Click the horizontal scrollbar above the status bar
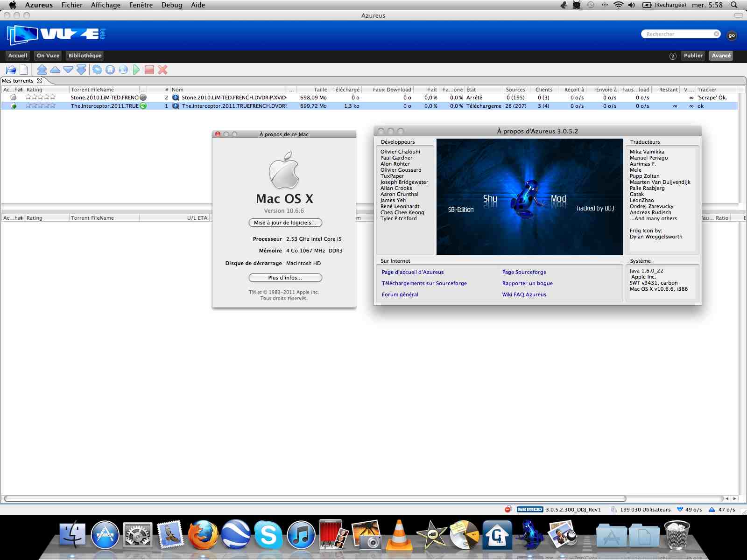747x560 pixels. pos(315,498)
